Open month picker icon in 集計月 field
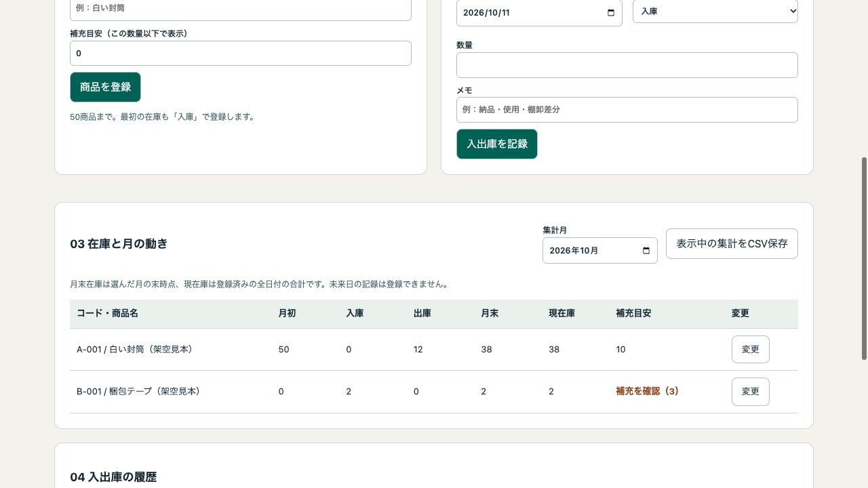Screen dimensions: 868x488 646,251
